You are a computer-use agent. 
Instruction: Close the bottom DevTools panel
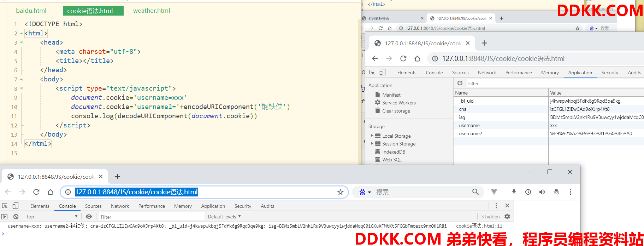(507, 206)
